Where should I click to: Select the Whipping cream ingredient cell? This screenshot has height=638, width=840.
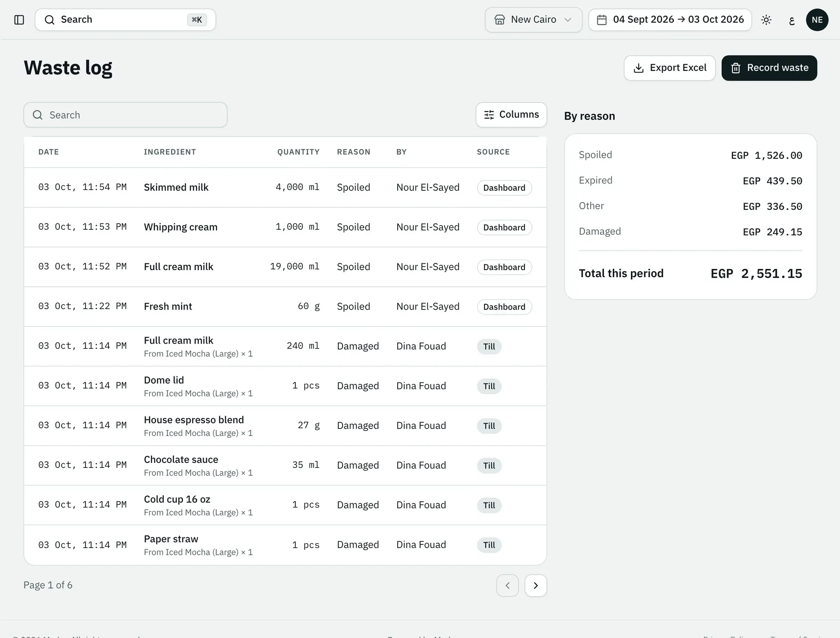pos(181,227)
